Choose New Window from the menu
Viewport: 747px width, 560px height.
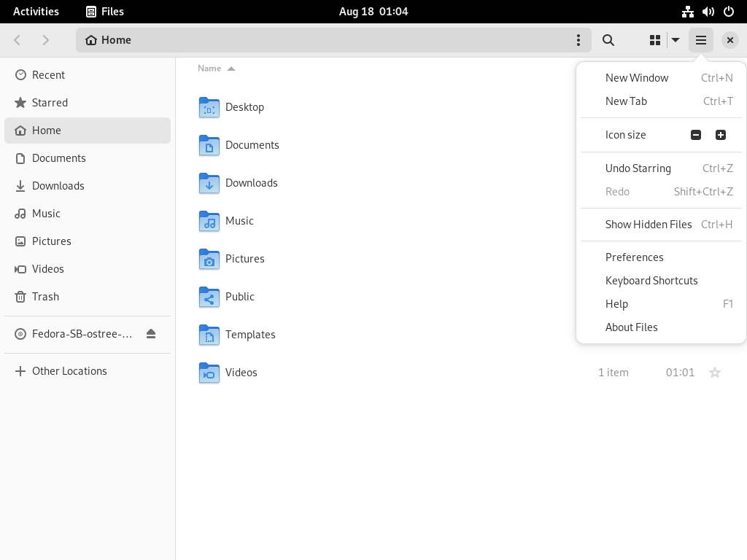pos(661,77)
